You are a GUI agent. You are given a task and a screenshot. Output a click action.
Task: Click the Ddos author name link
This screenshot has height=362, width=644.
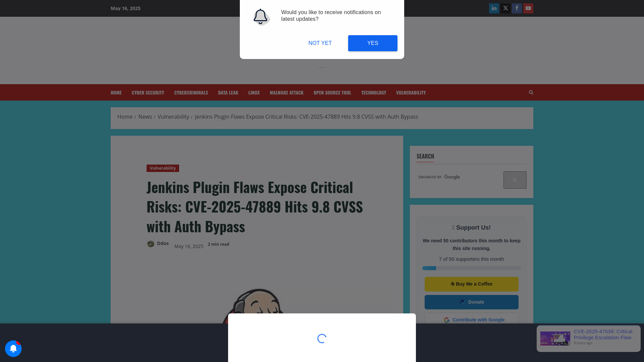pos(163,243)
